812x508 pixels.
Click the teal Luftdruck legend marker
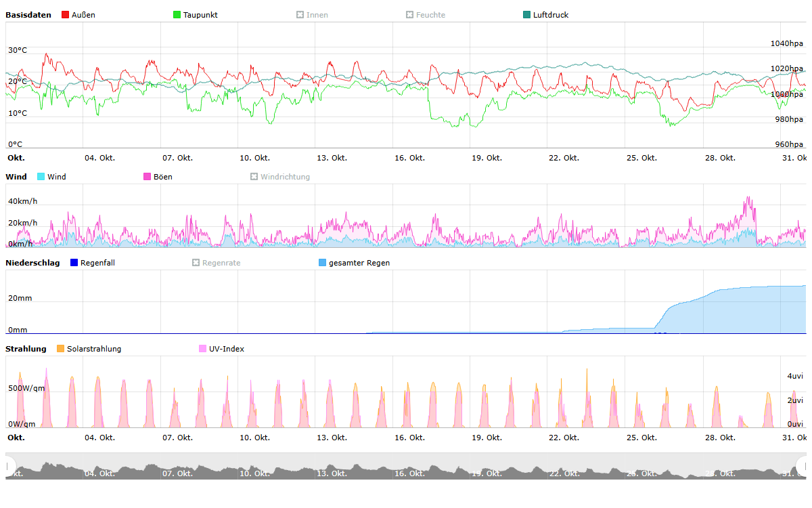tap(527, 15)
